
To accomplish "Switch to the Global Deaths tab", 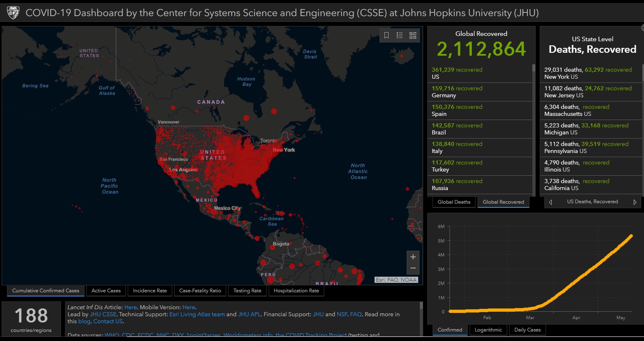I will [x=454, y=202].
